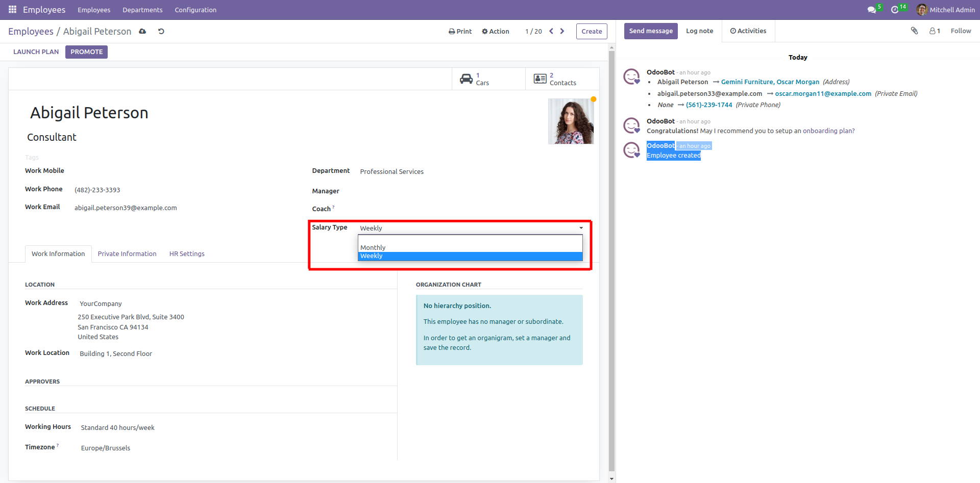This screenshot has width=980, height=483.
Task: Open the conversations chat icon
Action: 871,10
